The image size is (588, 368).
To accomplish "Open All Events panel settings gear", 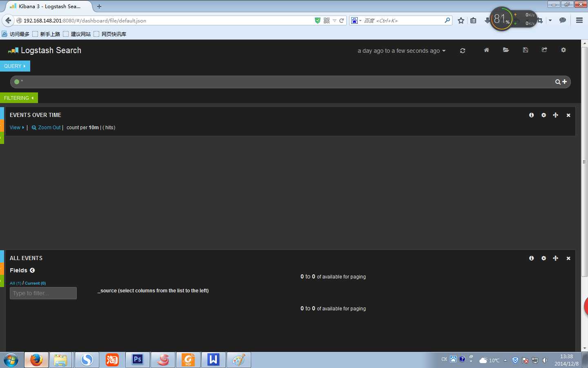I will point(543,258).
